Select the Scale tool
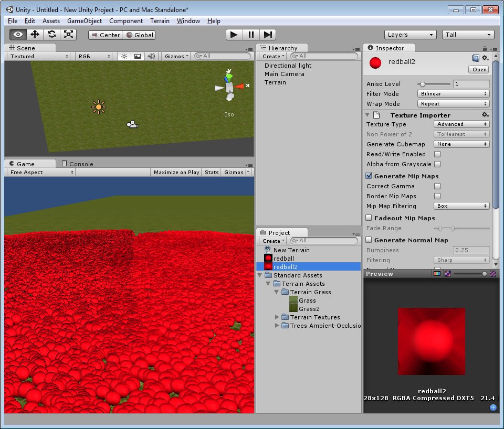504x429 pixels. (69, 35)
